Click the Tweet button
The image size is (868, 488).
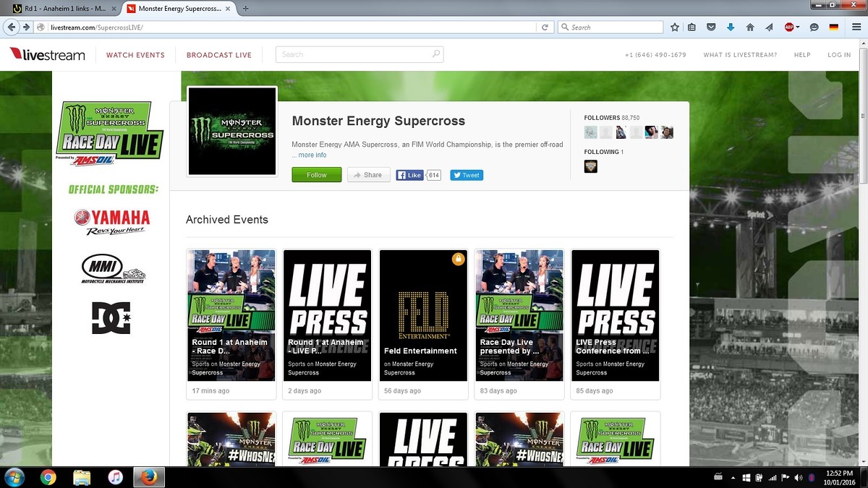coord(467,175)
